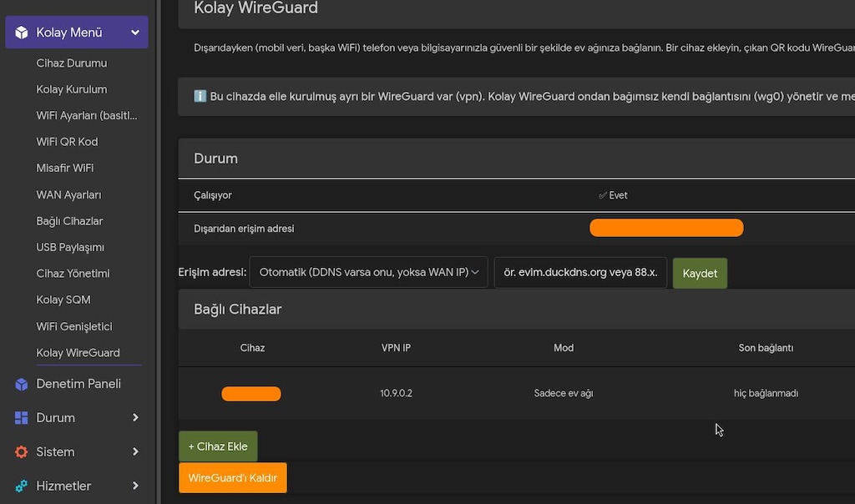Image resolution: width=855 pixels, height=504 pixels.
Task: Open the Erişim adresi Otomatik dropdown
Action: click(368, 272)
